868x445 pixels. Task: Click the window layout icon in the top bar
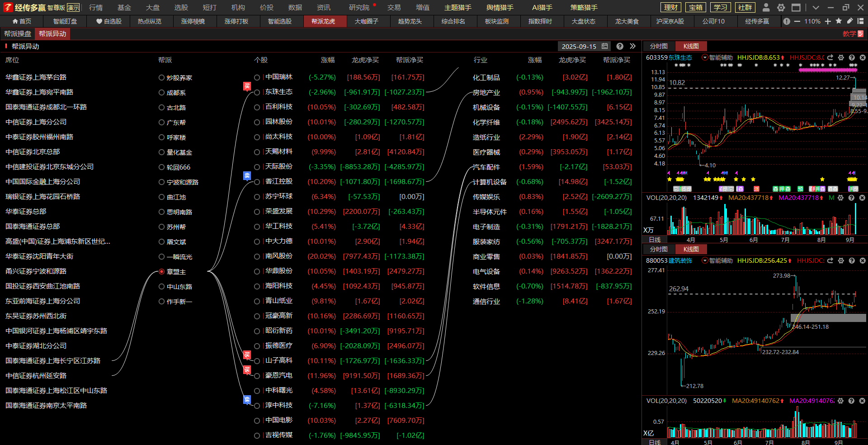(x=796, y=7)
